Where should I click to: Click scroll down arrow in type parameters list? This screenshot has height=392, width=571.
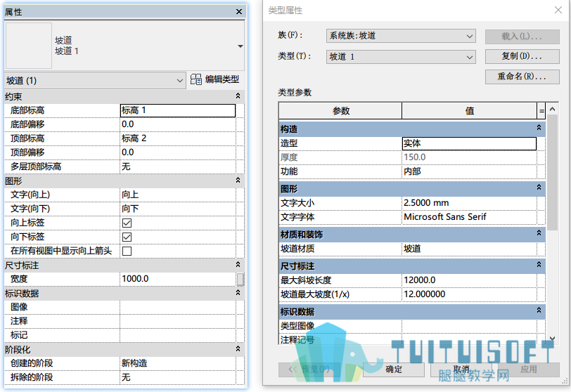552,338
